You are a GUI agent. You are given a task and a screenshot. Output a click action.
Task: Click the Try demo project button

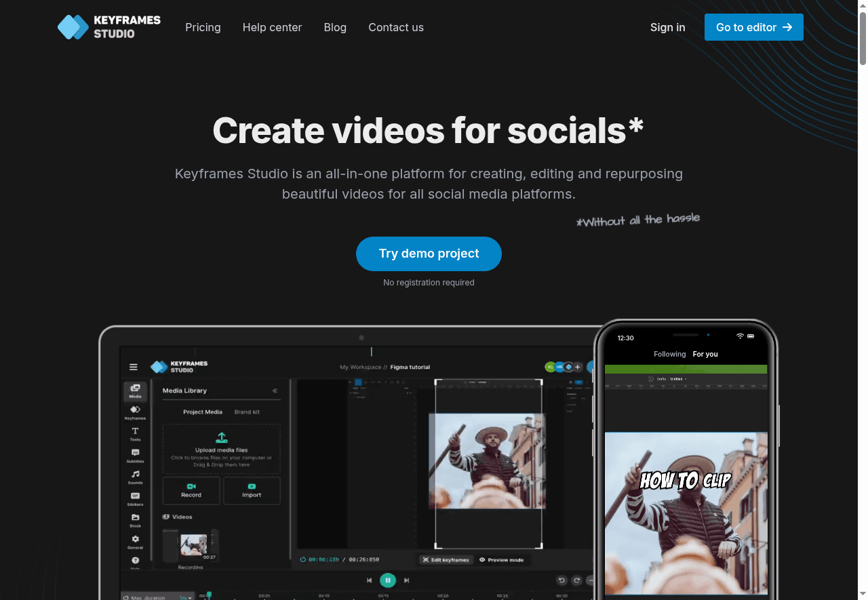(429, 254)
